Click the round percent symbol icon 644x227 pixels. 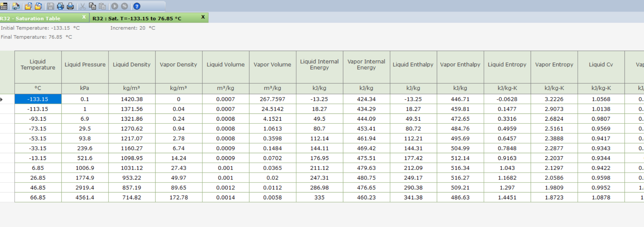125,6
